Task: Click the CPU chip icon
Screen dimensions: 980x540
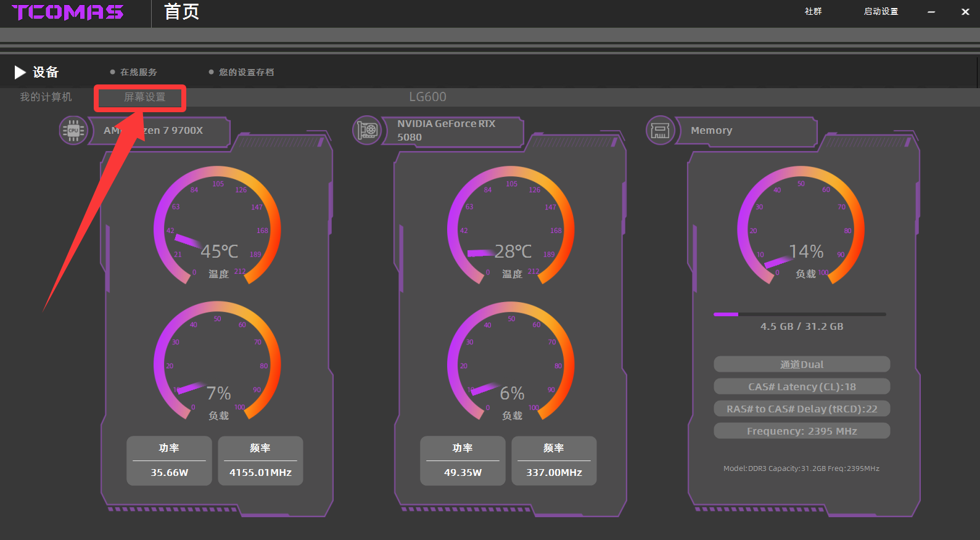Action: (x=73, y=131)
